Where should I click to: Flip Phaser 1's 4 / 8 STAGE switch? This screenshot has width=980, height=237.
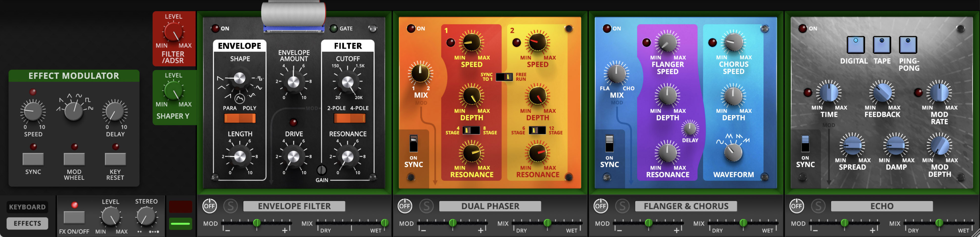pos(471,130)
